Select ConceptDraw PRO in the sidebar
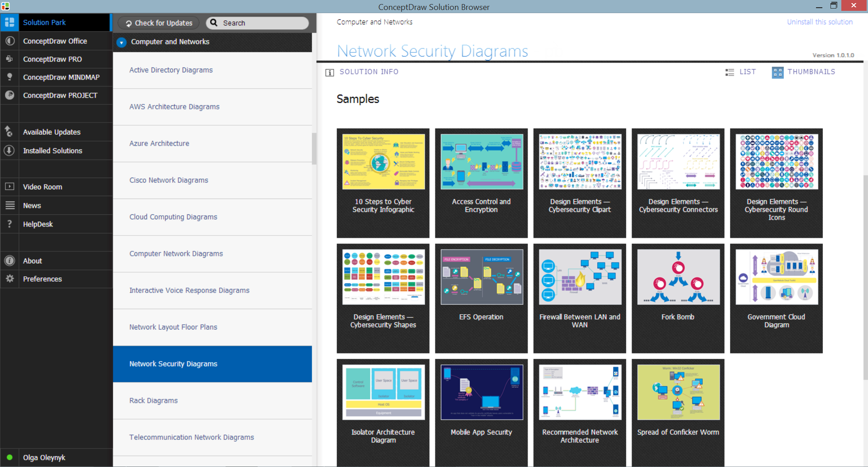 [x=56, y=59]
